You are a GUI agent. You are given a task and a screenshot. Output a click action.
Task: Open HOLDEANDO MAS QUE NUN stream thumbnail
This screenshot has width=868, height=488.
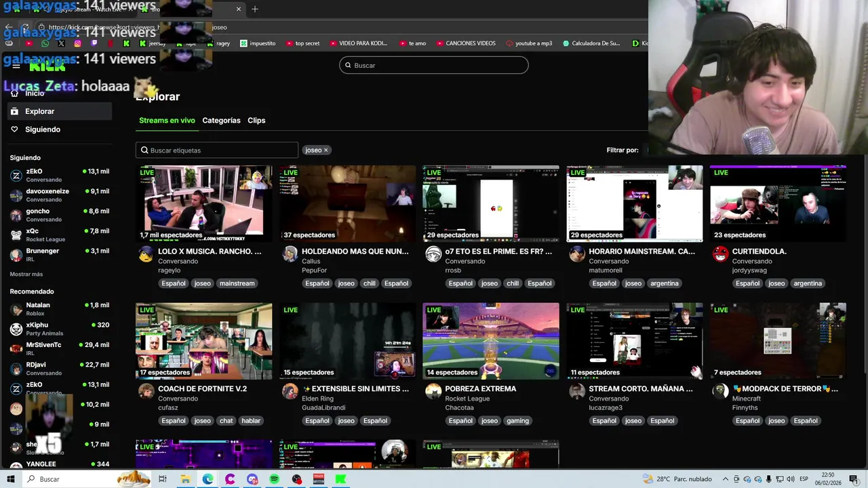[x=347, y=203]
